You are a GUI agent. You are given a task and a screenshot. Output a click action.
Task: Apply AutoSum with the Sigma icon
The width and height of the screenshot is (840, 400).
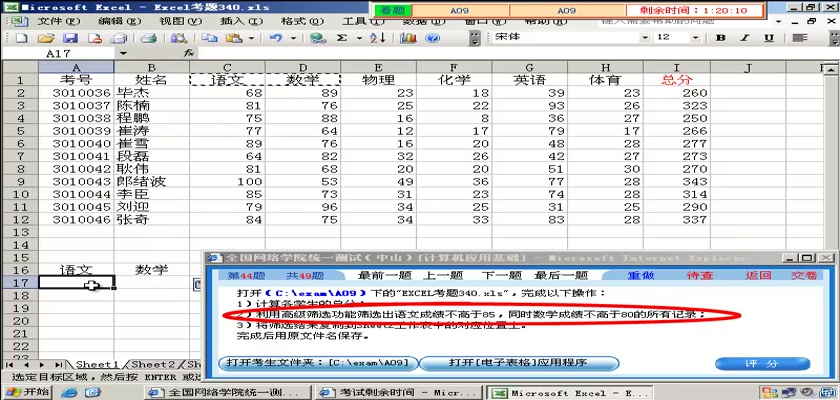coord(342,38)
